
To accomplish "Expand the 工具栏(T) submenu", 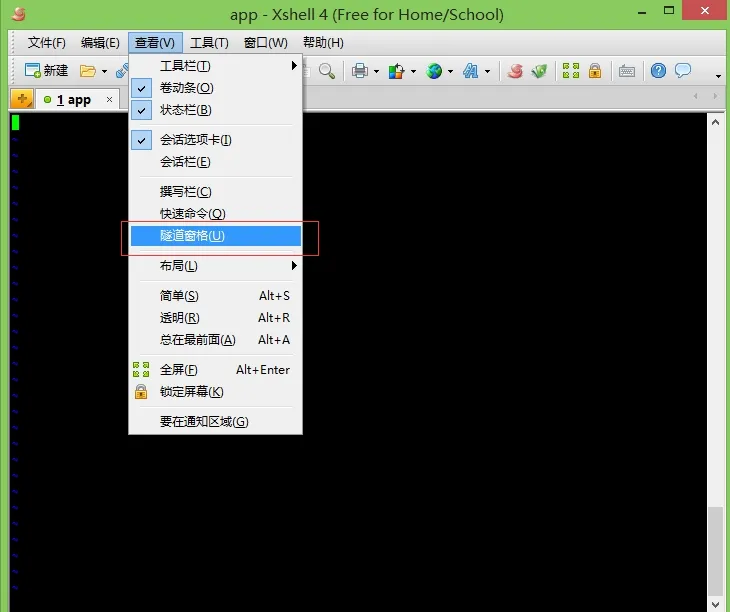I will click(216, 66).
